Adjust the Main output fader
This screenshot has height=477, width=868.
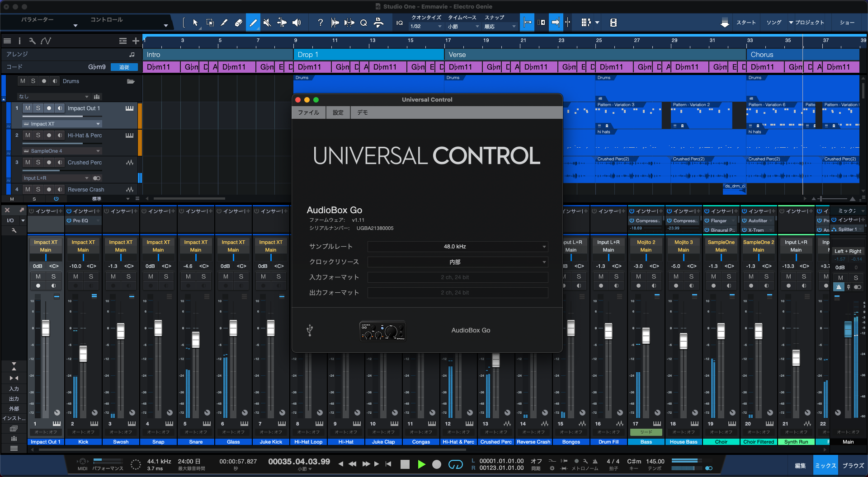848,329
